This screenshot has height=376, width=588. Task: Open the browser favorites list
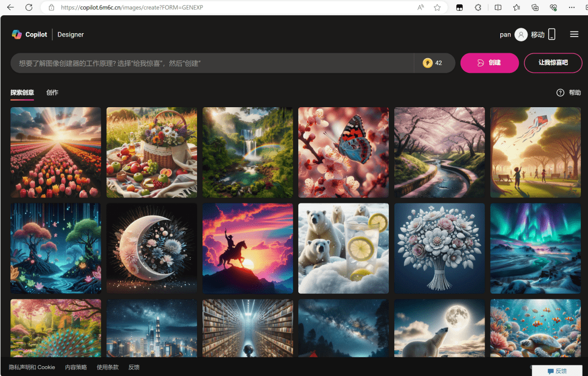pos(516,8)
